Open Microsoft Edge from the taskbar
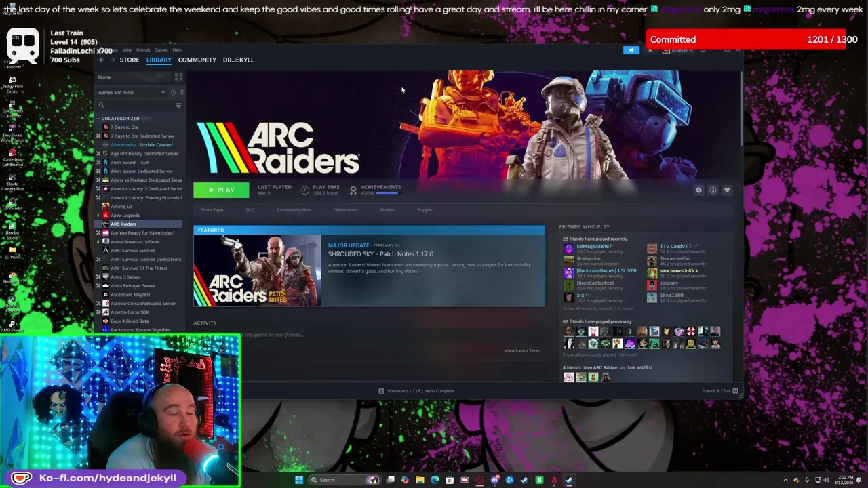The width and height of the screenshot is (868, 488). pos(435,480)
